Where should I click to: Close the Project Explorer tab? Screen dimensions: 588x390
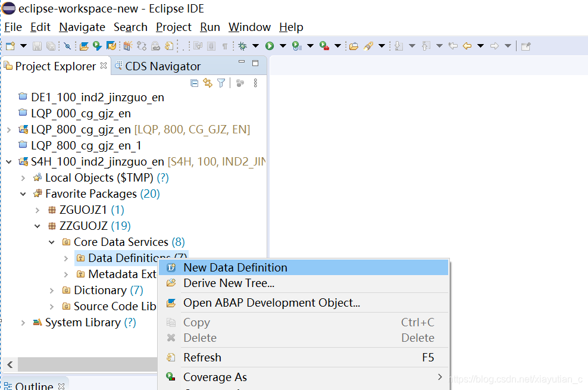[104, 65]
